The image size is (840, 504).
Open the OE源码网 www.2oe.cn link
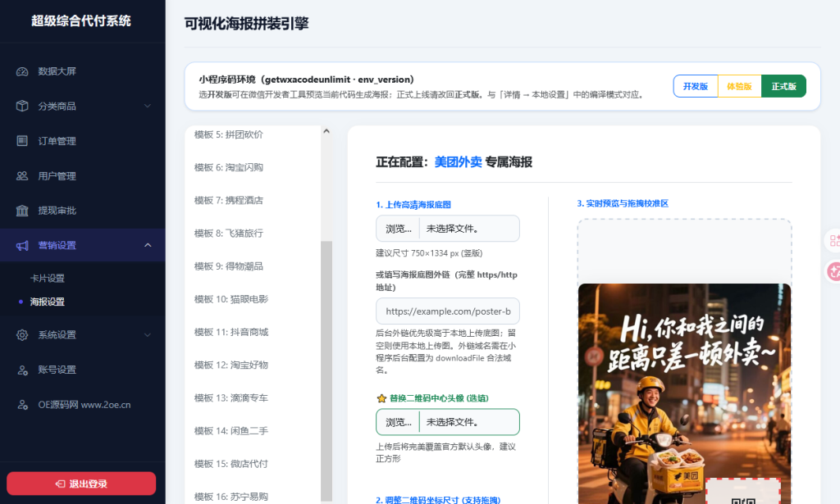(84, 405)
